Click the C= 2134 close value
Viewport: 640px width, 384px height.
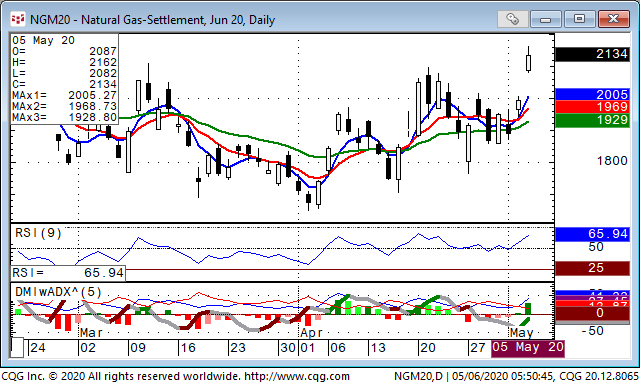point(64,84)
